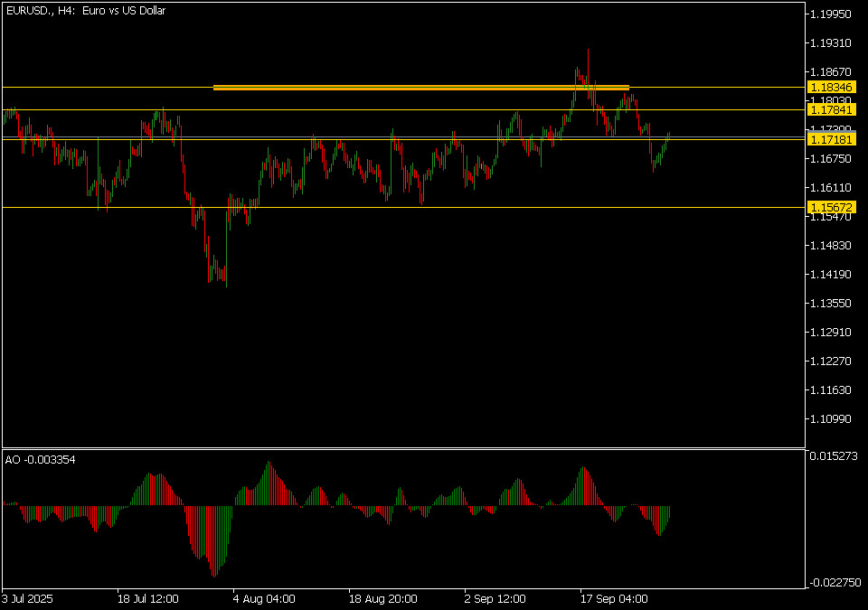Select the 1.18346 price level tag

coord(832,87)
